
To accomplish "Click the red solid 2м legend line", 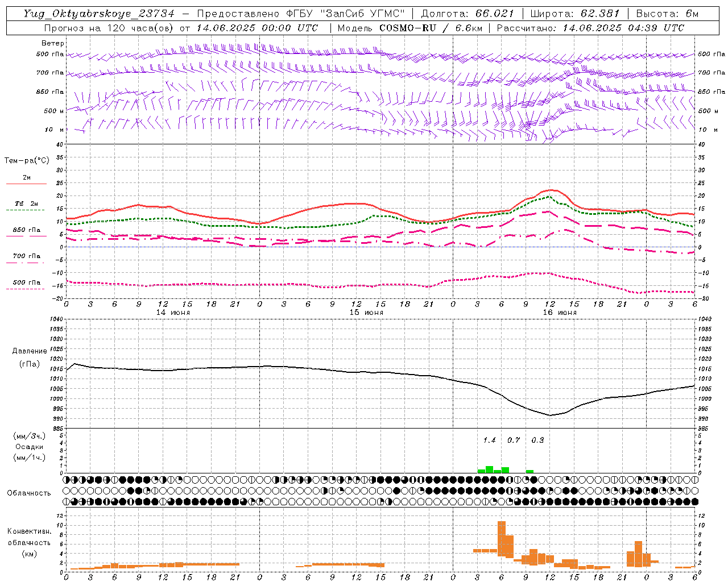I will 26,184.
